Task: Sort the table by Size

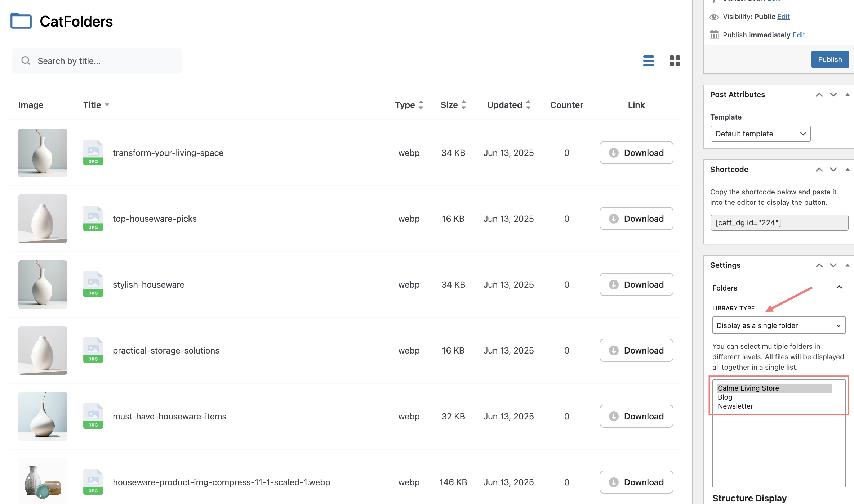Action: (453, 105)
